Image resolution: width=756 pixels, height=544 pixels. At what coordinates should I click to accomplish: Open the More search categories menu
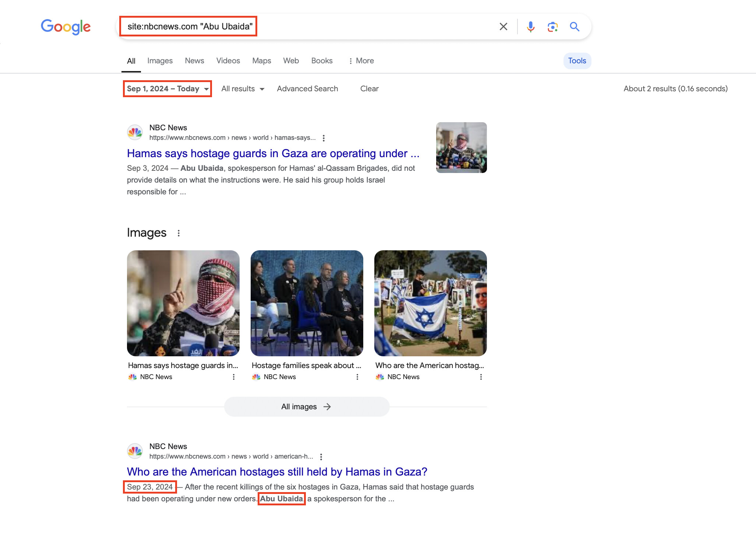coord(361,61)
